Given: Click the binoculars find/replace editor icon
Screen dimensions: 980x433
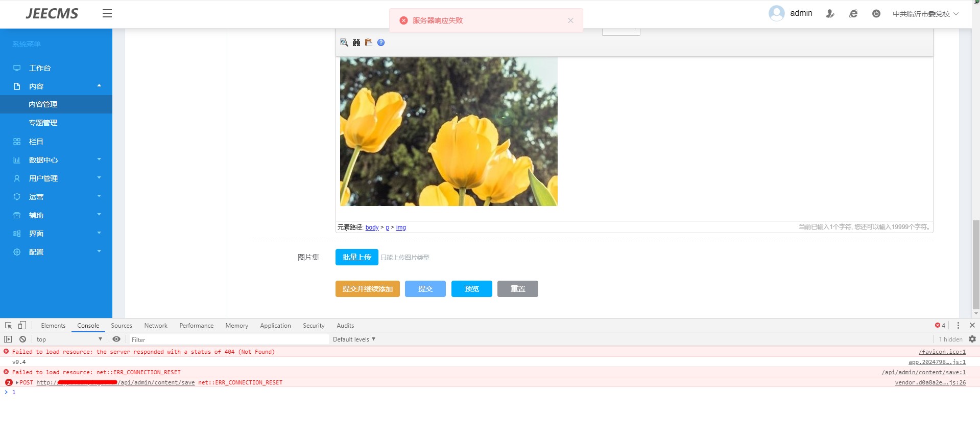Looking at the screenshot, I should 356,42.
